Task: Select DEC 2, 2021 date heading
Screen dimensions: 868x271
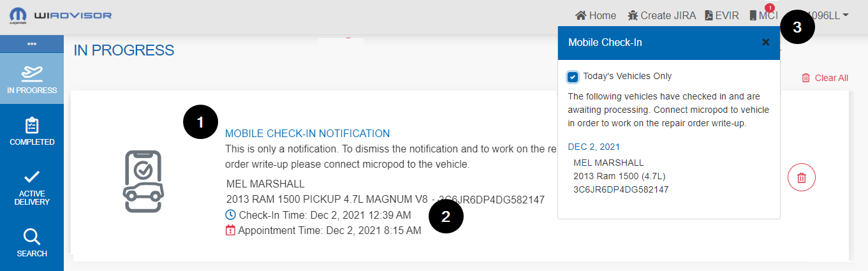Action: click(x=594, y=147)
